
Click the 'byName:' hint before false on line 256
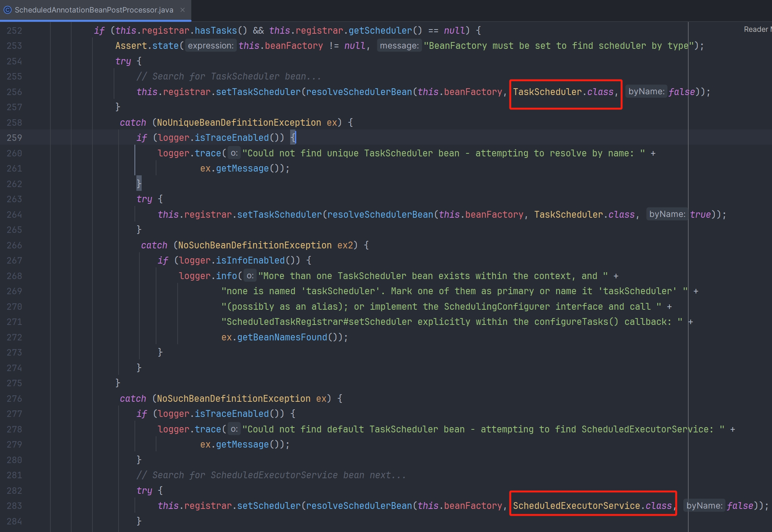(646, 92)
